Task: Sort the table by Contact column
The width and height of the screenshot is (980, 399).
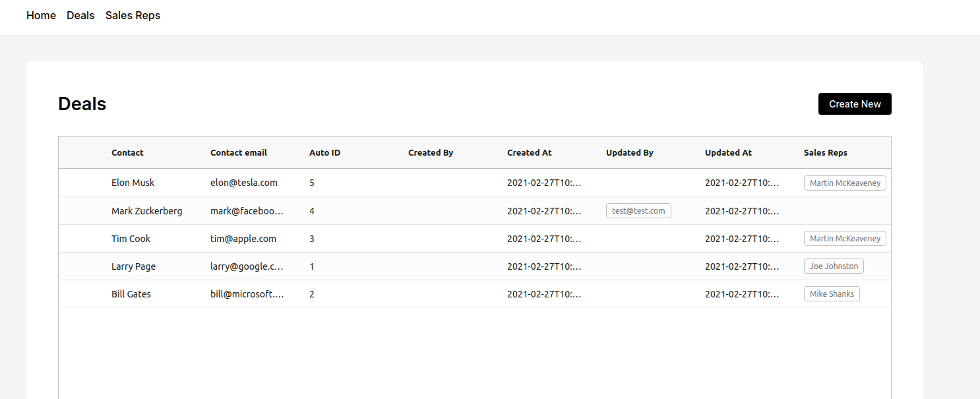Action: point(127,152)
